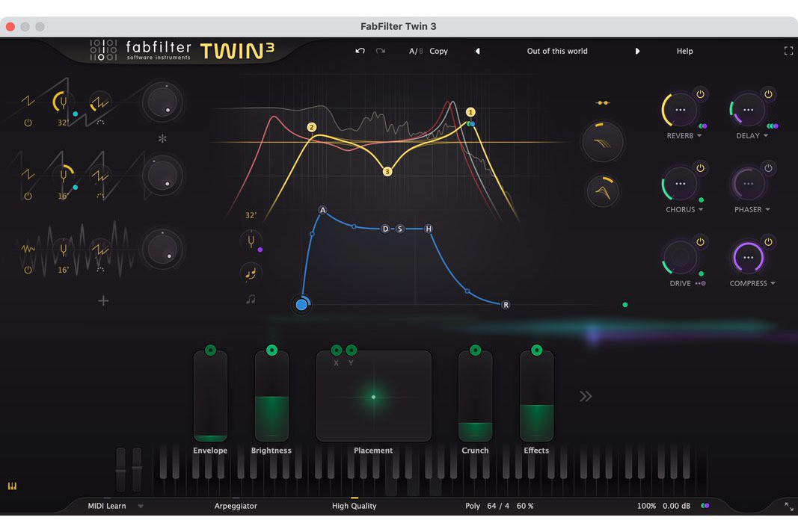Click the Drive pre/post routing dots icon
798x532 pixels.
point(700,283)
